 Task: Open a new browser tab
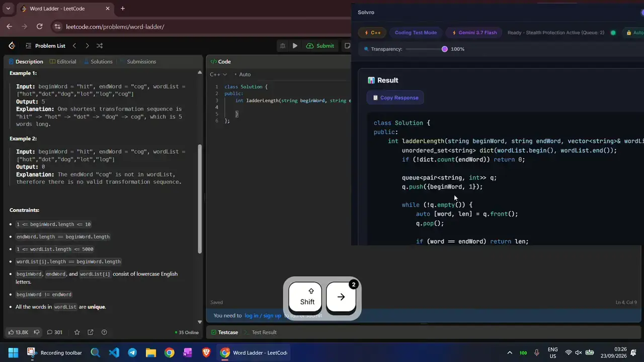[x=122, y=9]
